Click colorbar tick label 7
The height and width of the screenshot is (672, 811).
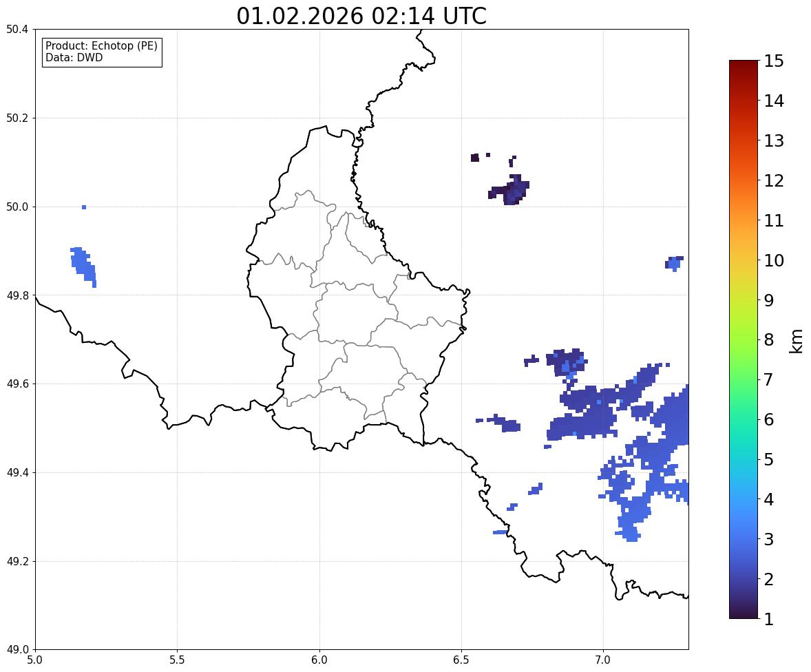click(769, 379)
